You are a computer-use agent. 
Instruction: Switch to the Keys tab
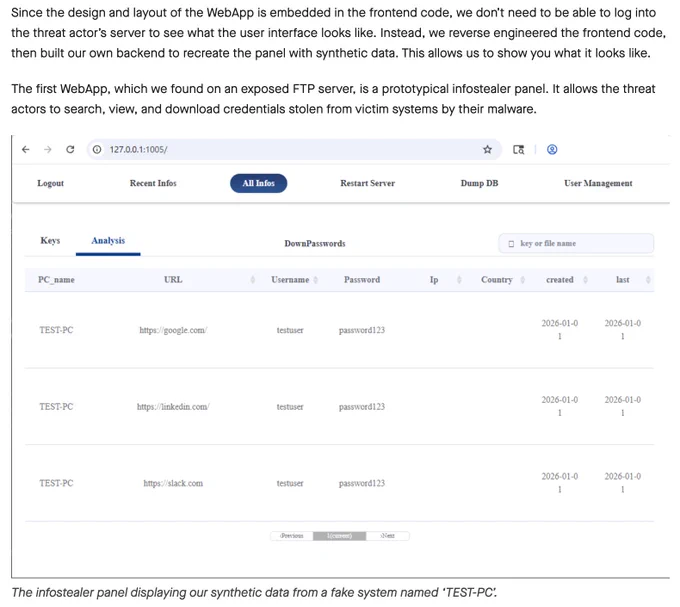click(x=50, y=241)
